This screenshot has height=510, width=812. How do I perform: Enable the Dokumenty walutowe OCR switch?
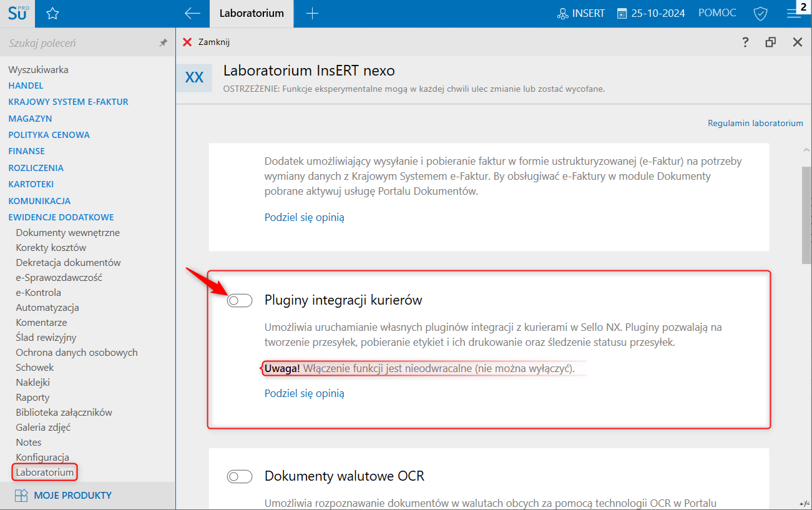click(x=240, y=477)
